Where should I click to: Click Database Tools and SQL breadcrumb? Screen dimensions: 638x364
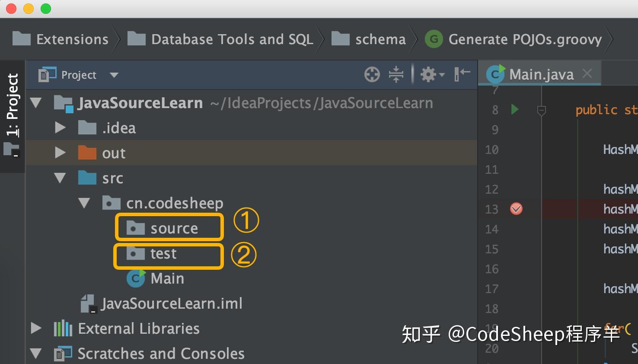(232, 39)
